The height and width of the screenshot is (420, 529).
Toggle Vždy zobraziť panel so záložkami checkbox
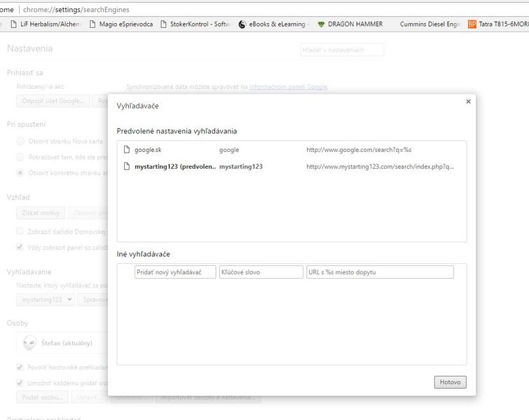coord(20,247)
